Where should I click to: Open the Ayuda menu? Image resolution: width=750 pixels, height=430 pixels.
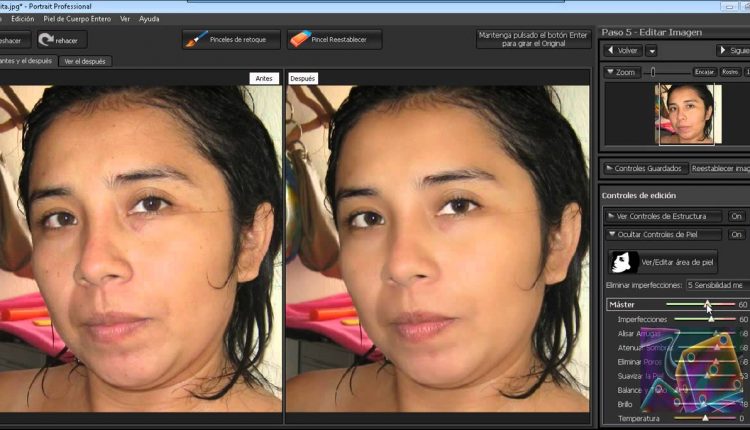pyautogui.click(x=149, y=19)
